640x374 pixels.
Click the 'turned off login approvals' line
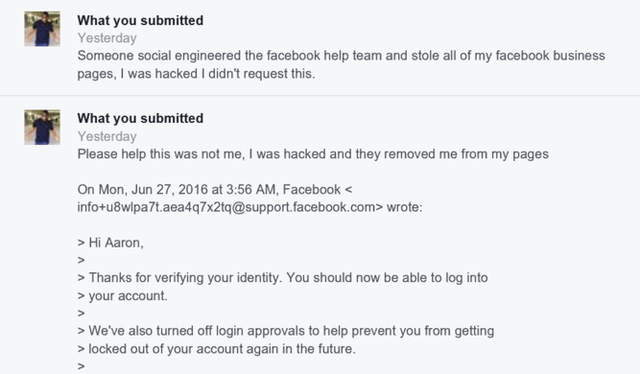coord(286,331)
